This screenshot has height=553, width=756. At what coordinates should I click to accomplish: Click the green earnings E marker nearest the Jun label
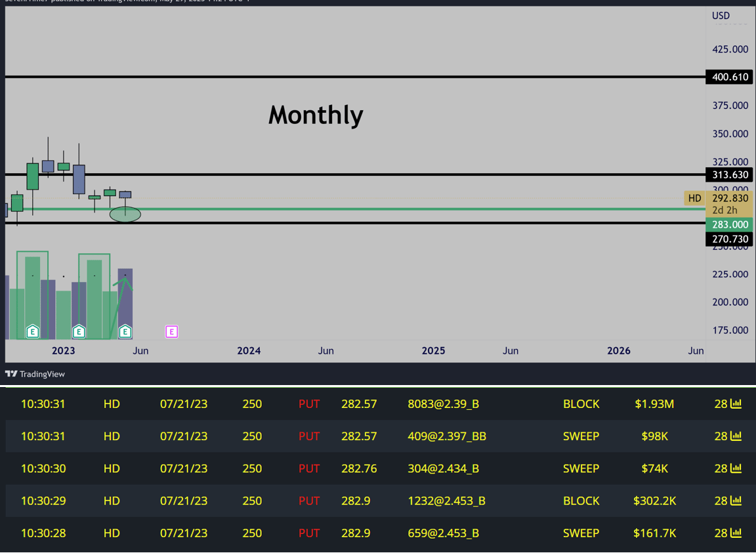click(x=125, y=332)
